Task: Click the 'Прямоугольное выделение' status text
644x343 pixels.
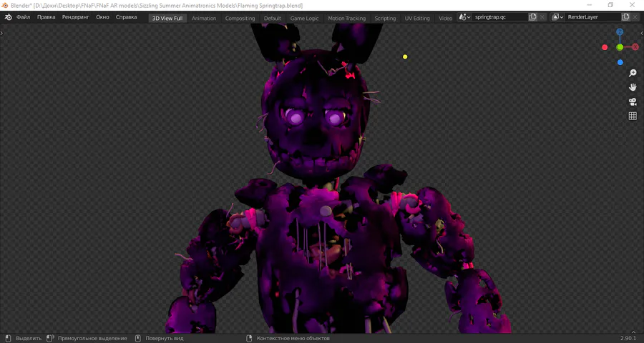Action: [x=92, y=339]
